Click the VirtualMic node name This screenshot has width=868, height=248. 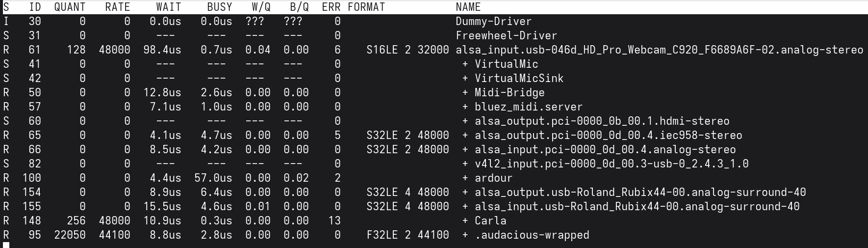[506, 64]
